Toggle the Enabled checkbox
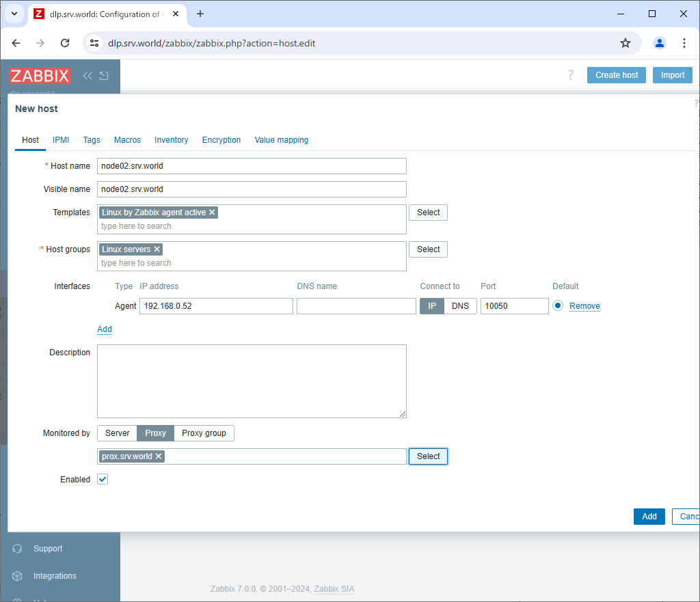 pyautogui.click(x=103, y=480)
